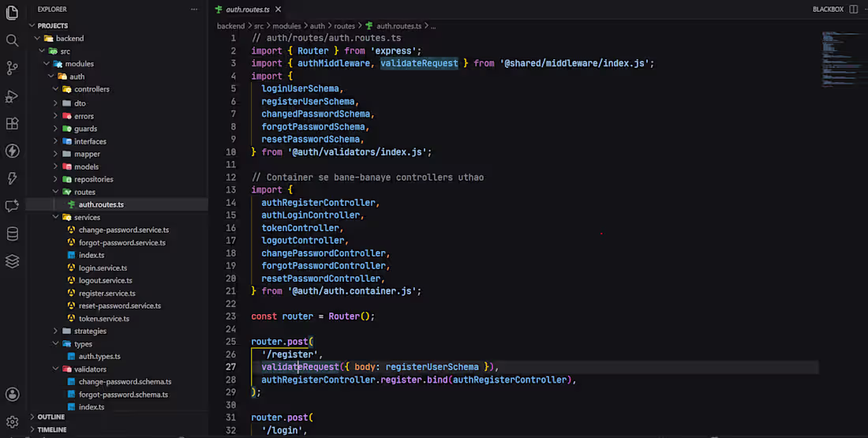
Task: Switch to auth.routes.ts editor tab
Action: tap(248, 9)
